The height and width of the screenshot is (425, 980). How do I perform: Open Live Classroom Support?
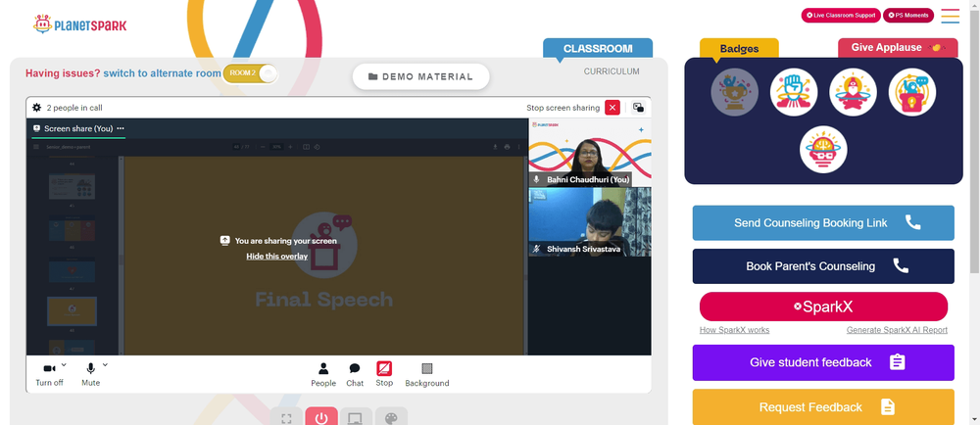click(x=841, y=15)
